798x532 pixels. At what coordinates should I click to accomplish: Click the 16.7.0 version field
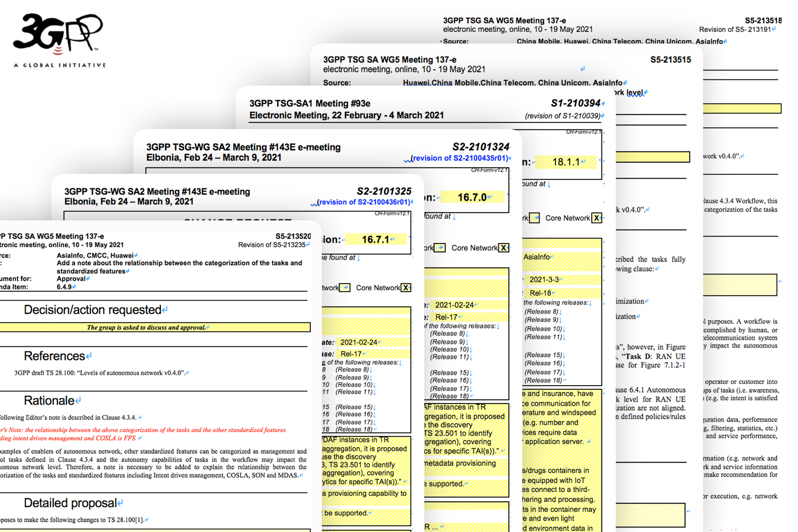(x=472, y=197)
